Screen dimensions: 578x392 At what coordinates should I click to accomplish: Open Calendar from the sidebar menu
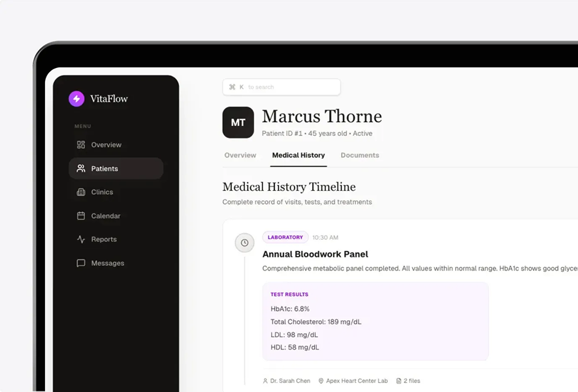[116, 216]
